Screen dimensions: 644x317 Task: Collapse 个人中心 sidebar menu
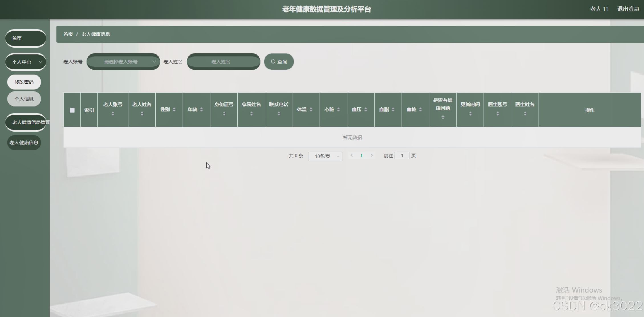(x=26, y=62)
